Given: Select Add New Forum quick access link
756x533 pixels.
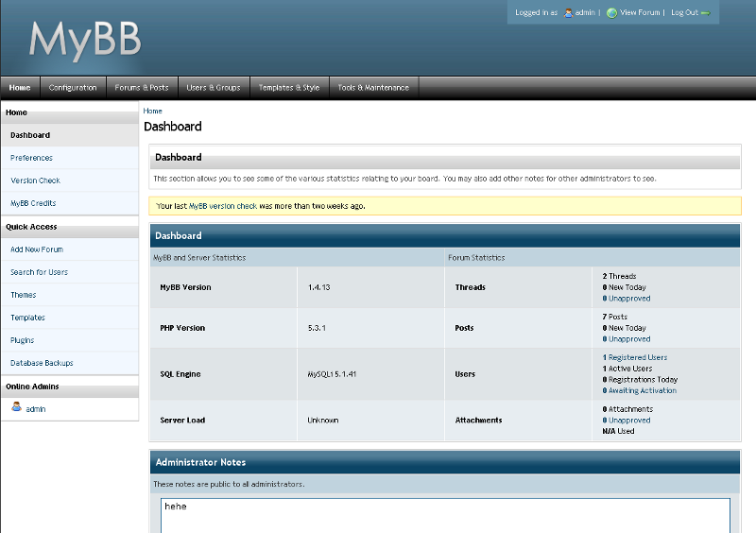Looking at the screenshot, I should click(37, 249).
